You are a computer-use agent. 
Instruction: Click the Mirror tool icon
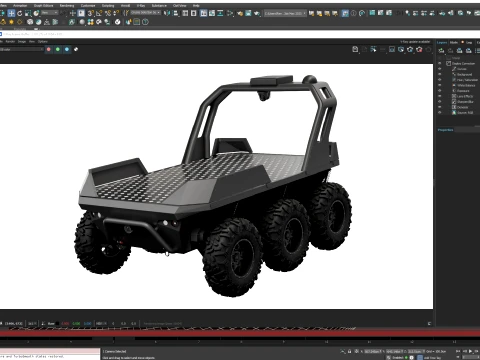click(x=167, y=13)
